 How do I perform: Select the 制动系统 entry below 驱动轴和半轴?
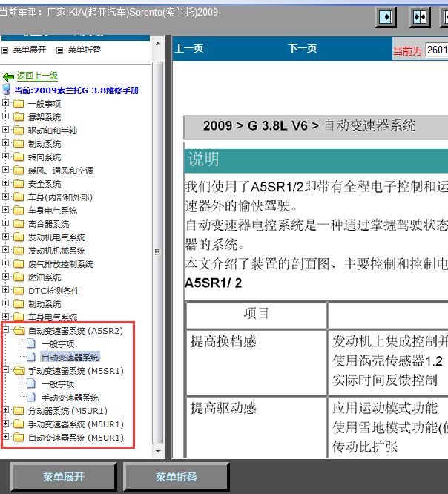(x=45, y=144)
